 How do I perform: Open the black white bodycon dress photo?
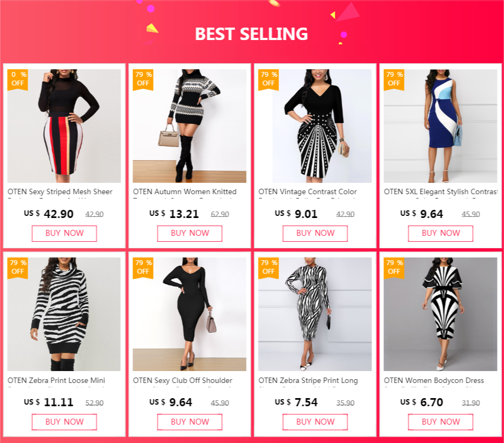[440, 314]
